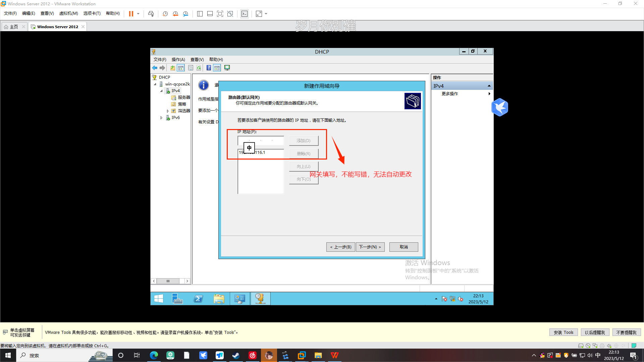Screen dimensions: 644x362
Task: Enter full screen mode icon
Action: tap(220, 14)
